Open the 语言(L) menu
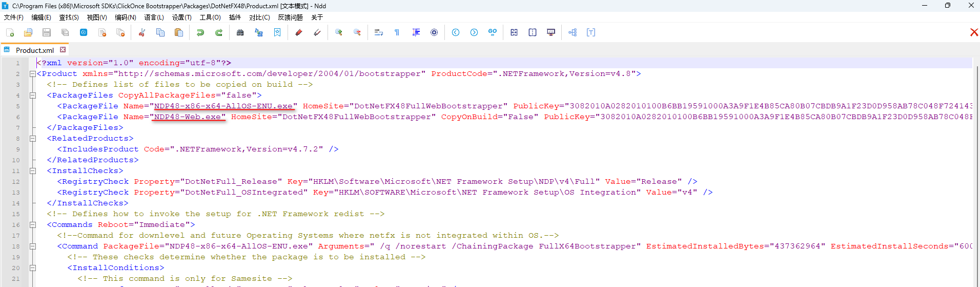The height and width of the screenshot is (287, 980). pos(154,17)
